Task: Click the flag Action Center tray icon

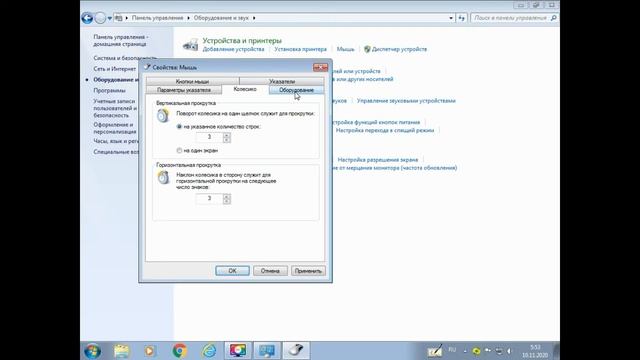Action: 488,351
